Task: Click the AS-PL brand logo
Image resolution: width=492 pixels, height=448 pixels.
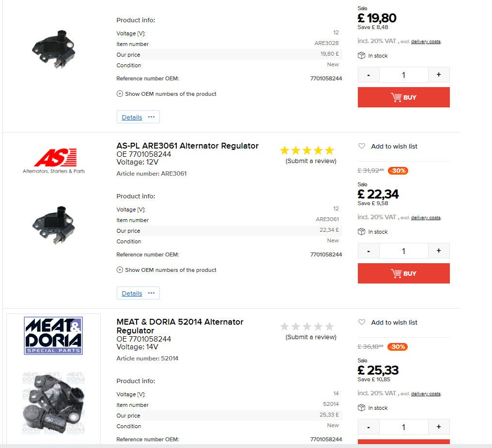Action: [x=53, y=161]
